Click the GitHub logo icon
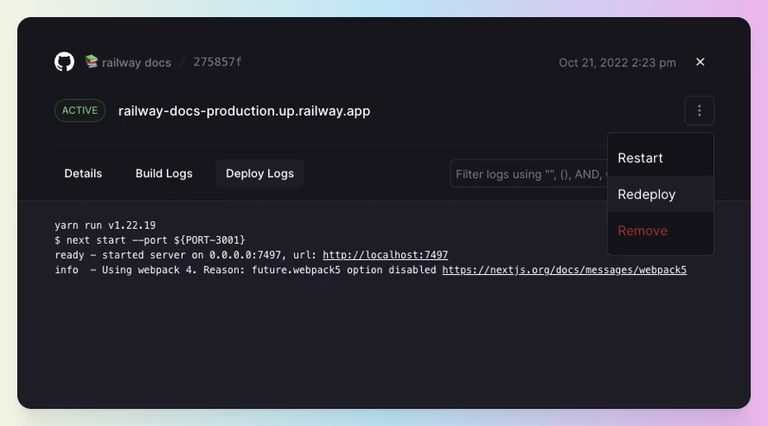Screen dimensions: 768x426 tap(64, 62)
